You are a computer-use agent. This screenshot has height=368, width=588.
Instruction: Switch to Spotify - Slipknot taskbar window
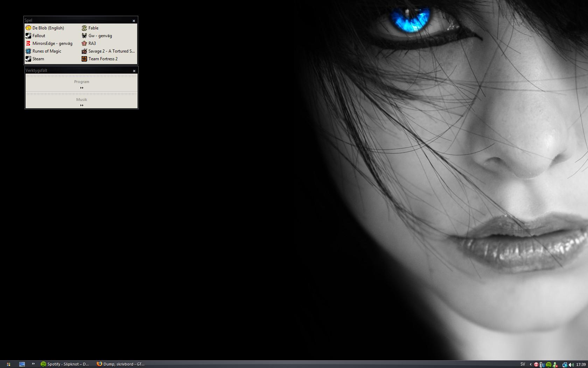point(65,364)
